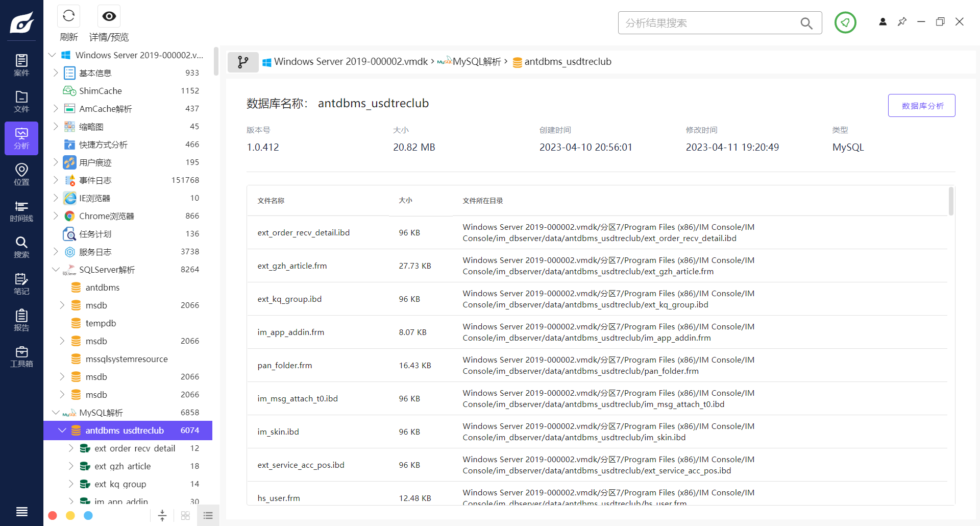Collapse the Windows Server 2019-000002 tree root
The width and height of the screenshot is (980, 526).
coord(52,55)
